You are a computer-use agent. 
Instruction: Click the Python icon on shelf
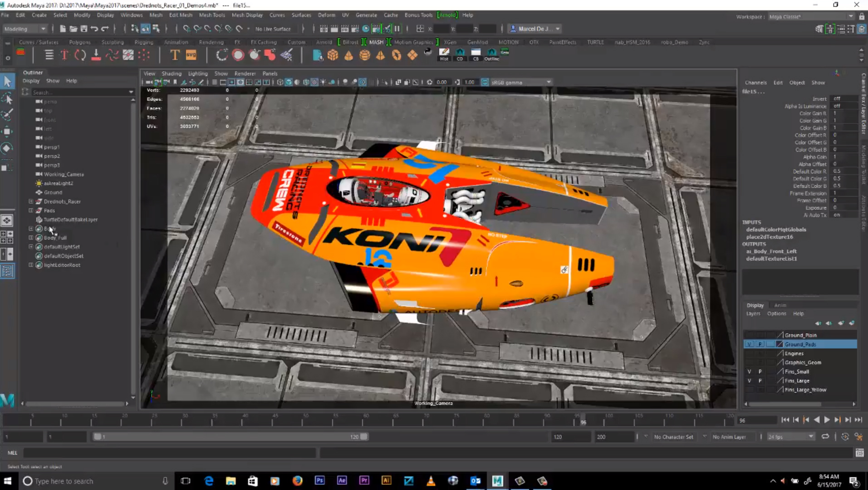point(428,52)
